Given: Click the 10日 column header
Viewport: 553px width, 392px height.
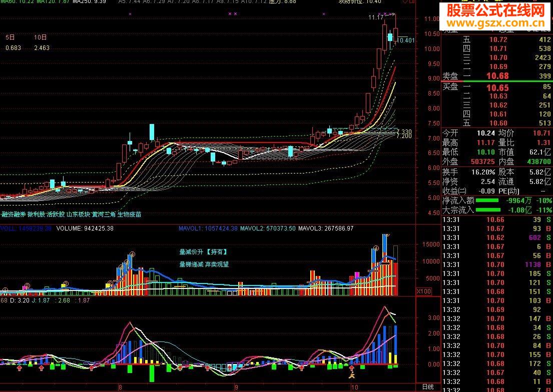Looking at the screenshot, I should (40, 37).
